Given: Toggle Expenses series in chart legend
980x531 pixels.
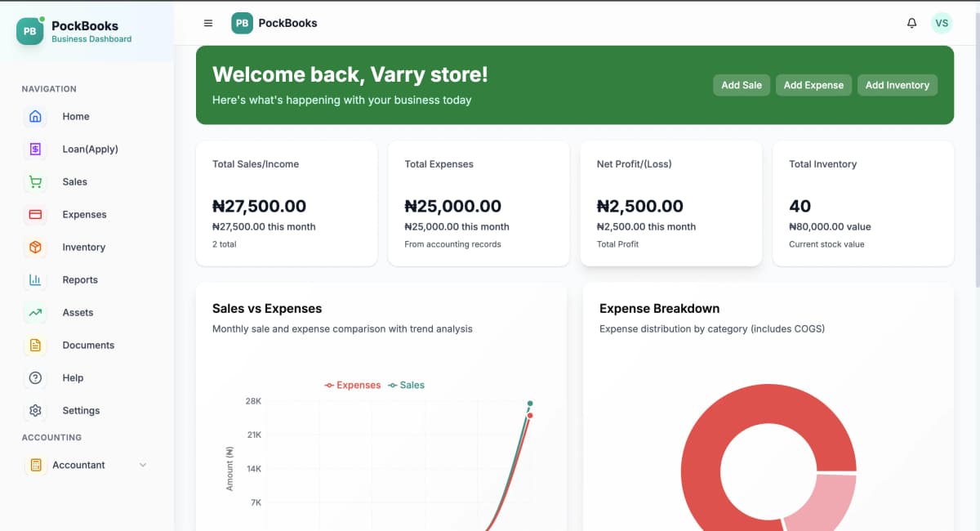Looking at the screenshot, I should 353,385.
